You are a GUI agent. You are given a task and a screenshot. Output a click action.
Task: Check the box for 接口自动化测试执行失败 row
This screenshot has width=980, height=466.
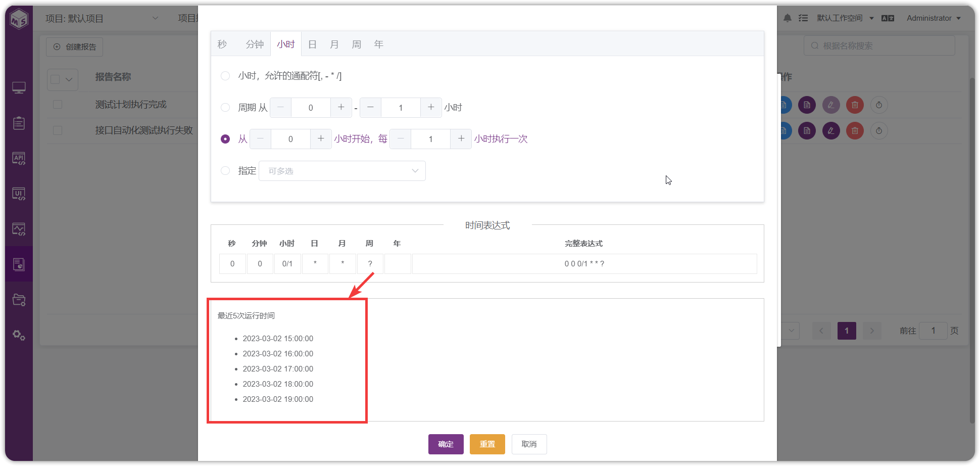click(x=58, y=130)
